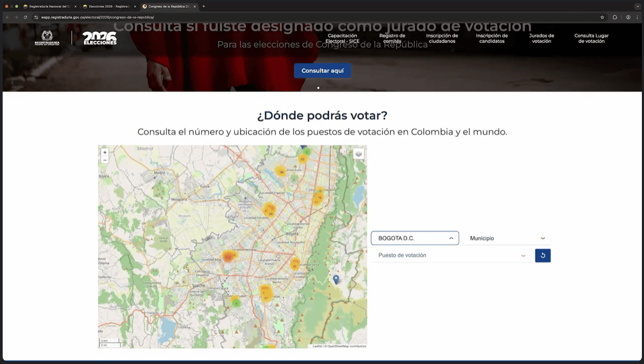Open Inscripción de candidatos menu item

492,38
